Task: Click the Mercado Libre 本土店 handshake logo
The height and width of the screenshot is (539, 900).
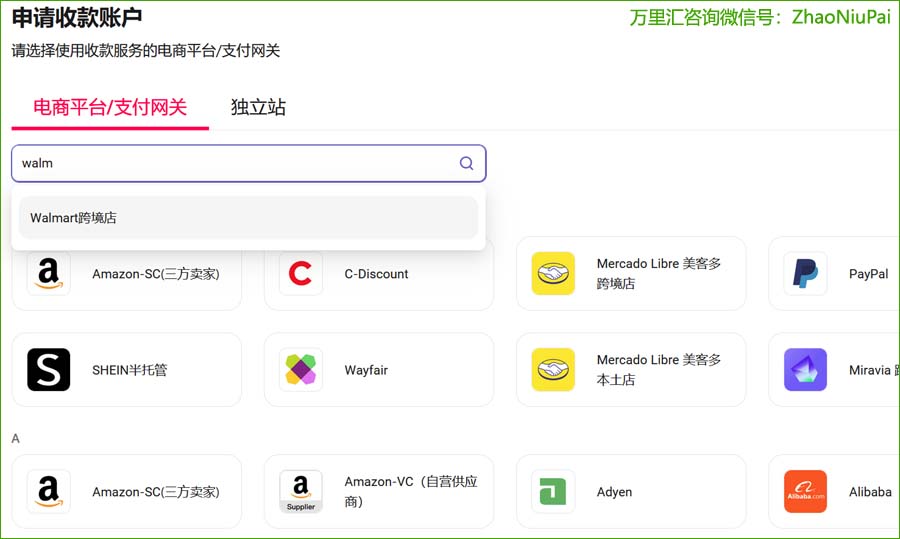Action: point(553,370)
